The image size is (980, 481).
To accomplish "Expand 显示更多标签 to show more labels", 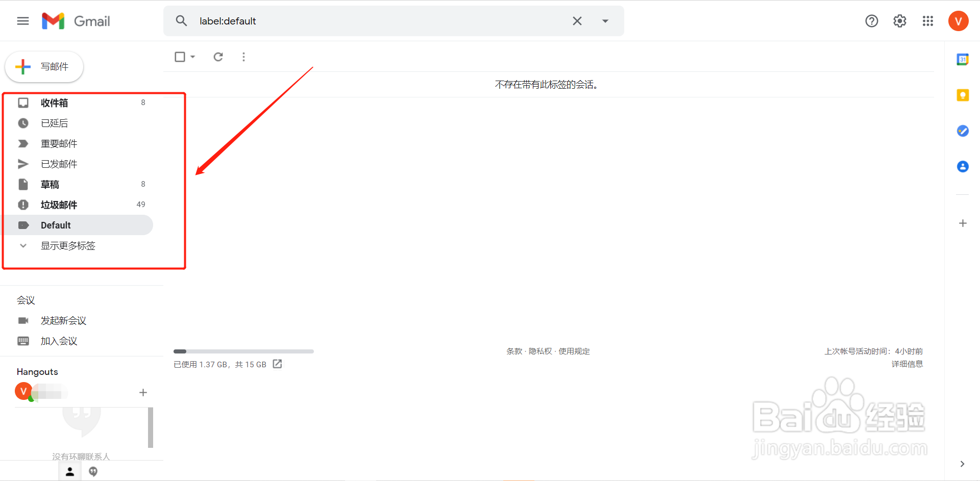I will [x=68, y=245].
